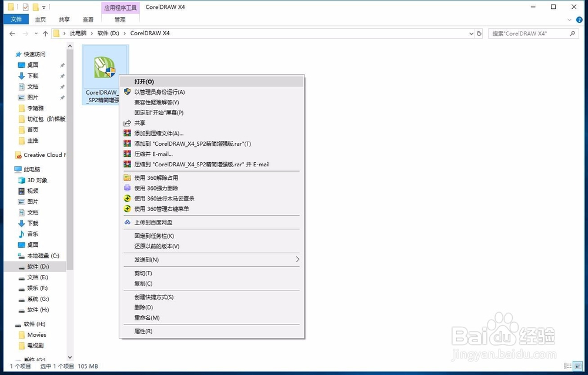The height and width of the screenshot is (375, 588).
Task: Click 此电脑 in the address breadcrumb
Action: [x=78, y=33]
